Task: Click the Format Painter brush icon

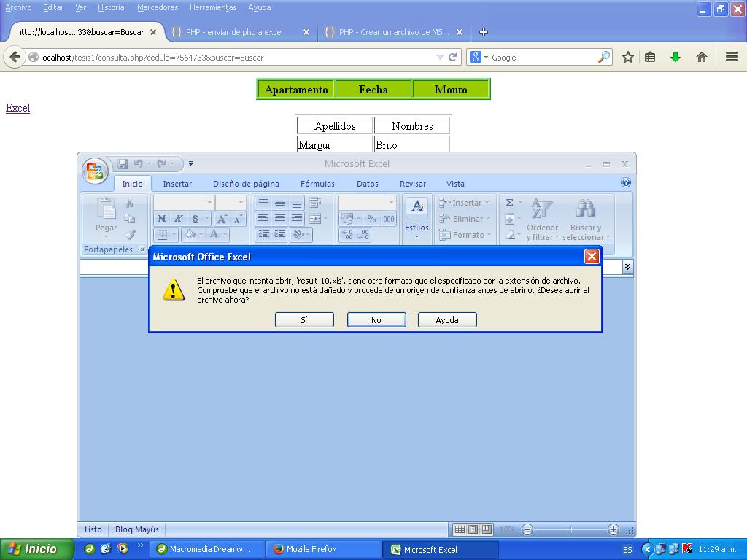Action: point(130,234)
